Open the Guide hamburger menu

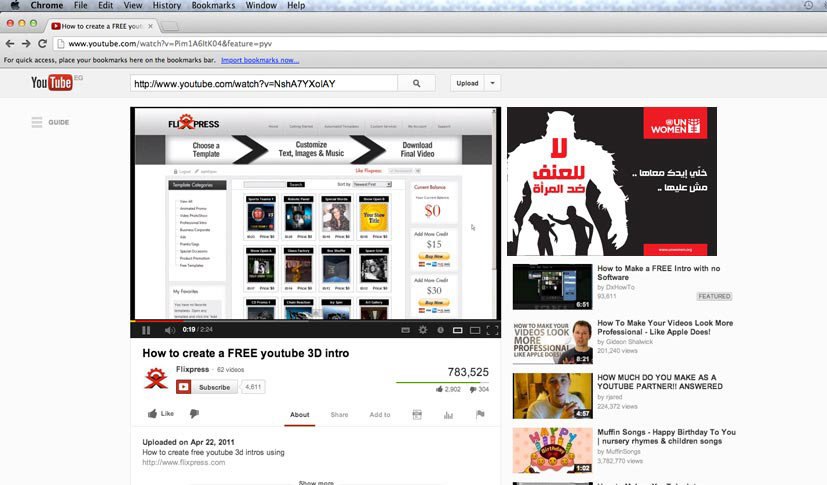(x=37, y=122)
